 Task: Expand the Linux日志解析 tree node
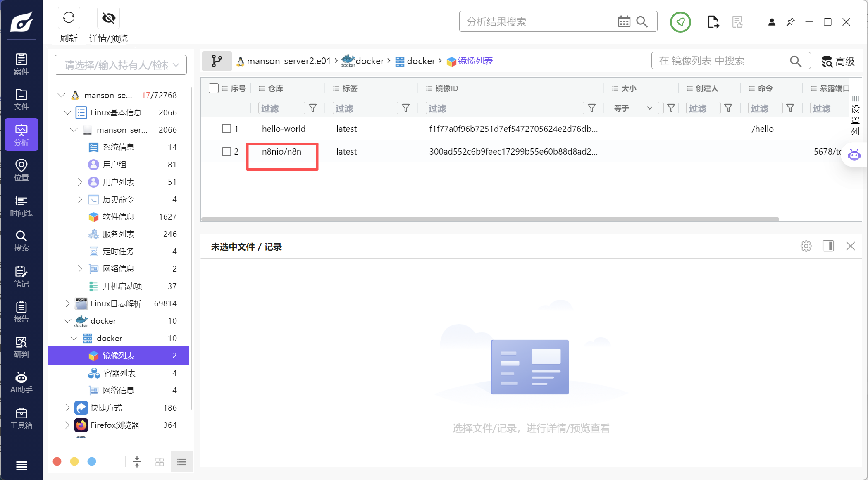click(67, 303)
